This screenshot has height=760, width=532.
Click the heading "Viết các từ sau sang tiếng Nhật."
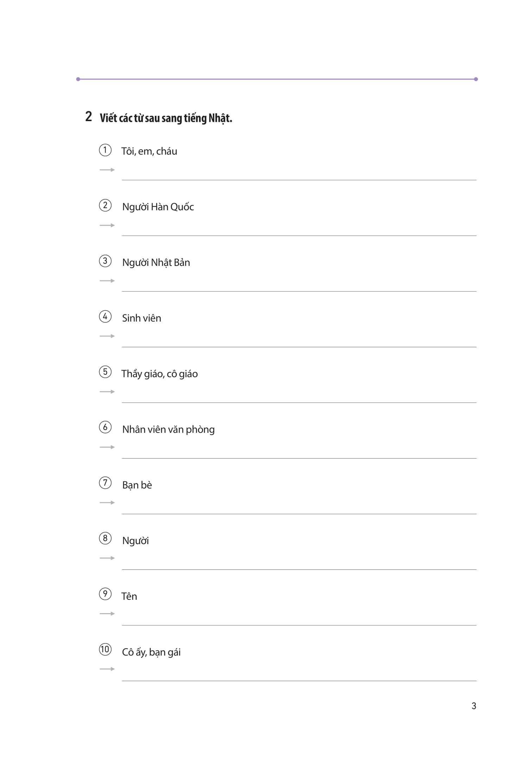coord(166,118)
